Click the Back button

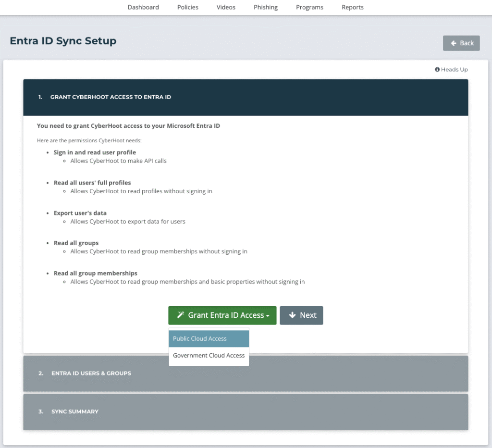[x=461, y=43]
